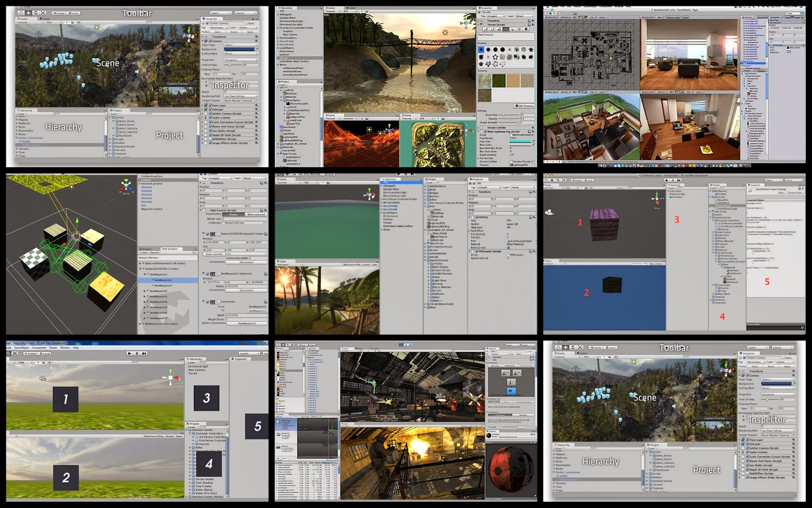Toggle skybox image icon in New Unity Project
The height and width of the screenshot is (508, 812).
pos(44,363)
